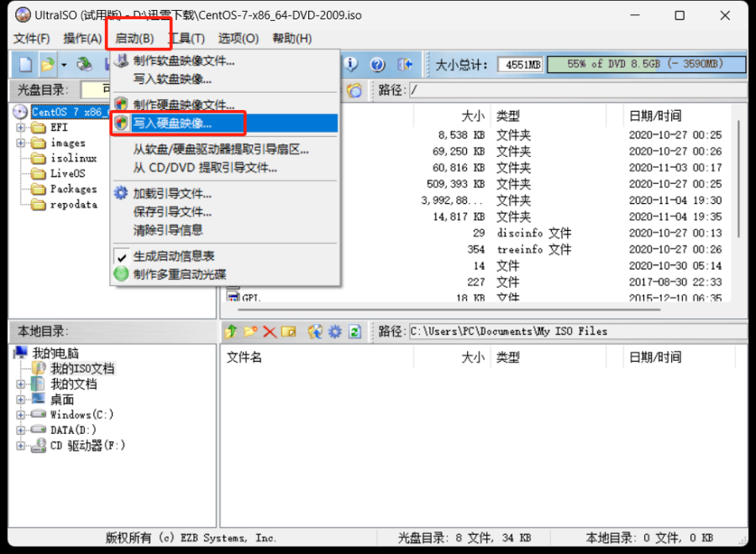Choose 从软盘/硬盘驱动器提取引导扇区... entry

pos(225,149)
